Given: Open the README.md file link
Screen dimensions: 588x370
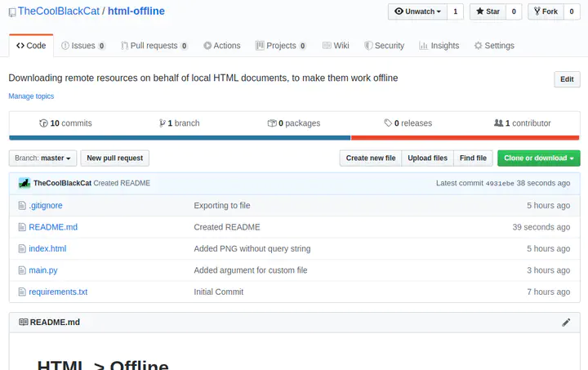Looking at the screenshot, I should [x=53, y=227].
